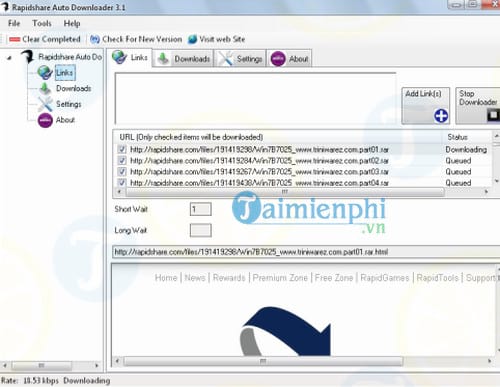Click the Visit web Site globe icon

[192, 39]
